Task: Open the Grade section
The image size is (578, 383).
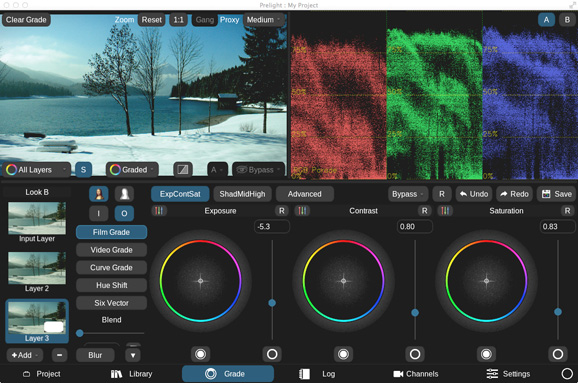Action: 228,374
